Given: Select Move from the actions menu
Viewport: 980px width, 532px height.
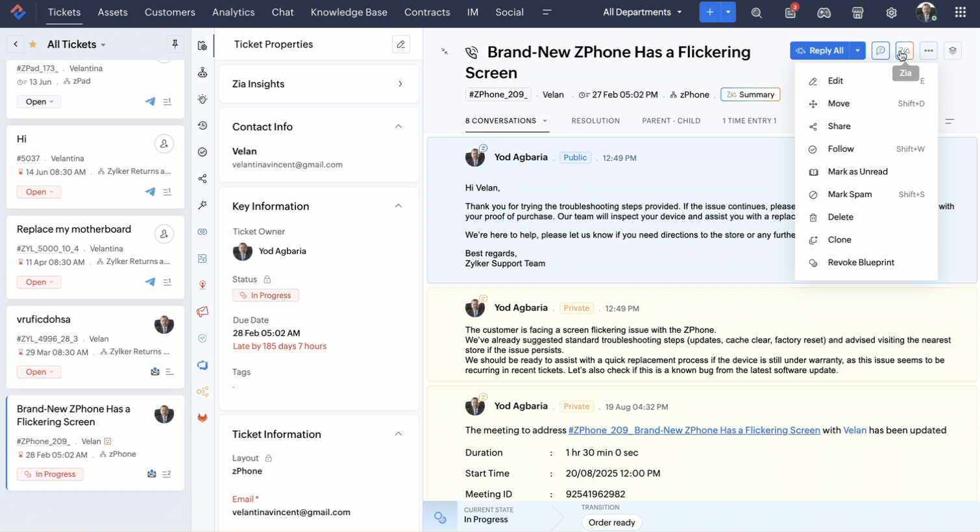Looking at the screenshot, I should [866, 104].
